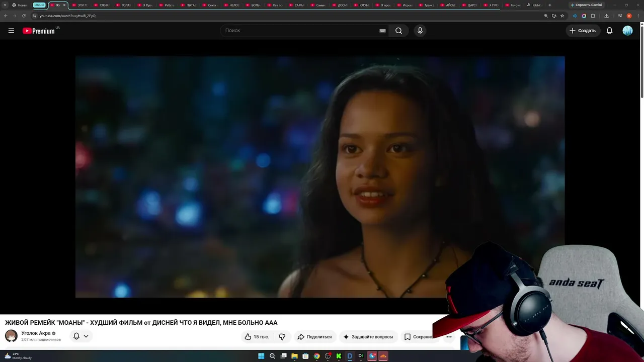Open YouTube notifications bell in header
The height and width of the screenshot is (362, 644).
609,31
